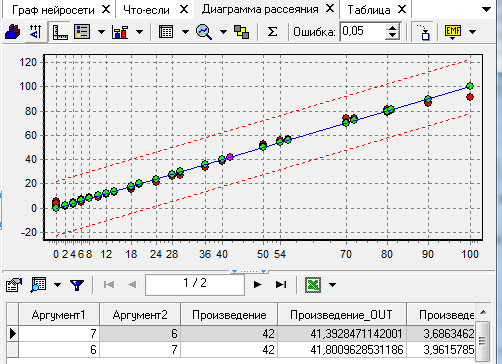The height and width of the screenshot is (364, 502).
Task: Open dropdown next to bar chart icon
Action: (x=140, y=32)
